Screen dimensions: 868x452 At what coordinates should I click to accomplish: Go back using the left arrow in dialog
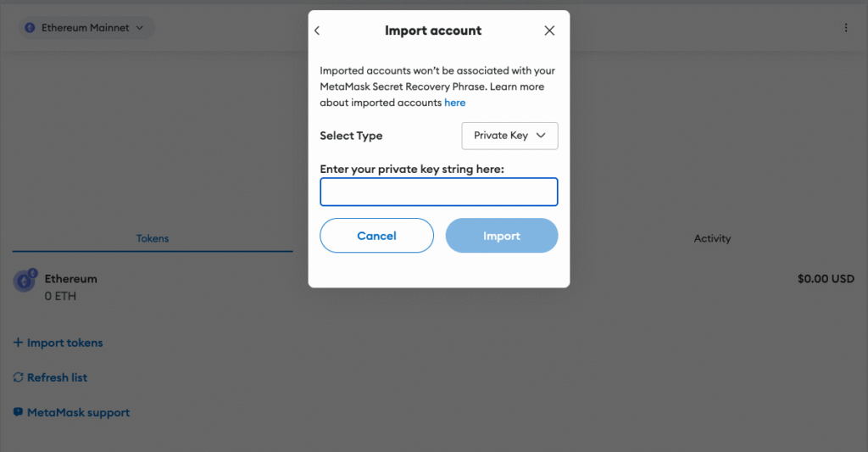pos(317,31)
